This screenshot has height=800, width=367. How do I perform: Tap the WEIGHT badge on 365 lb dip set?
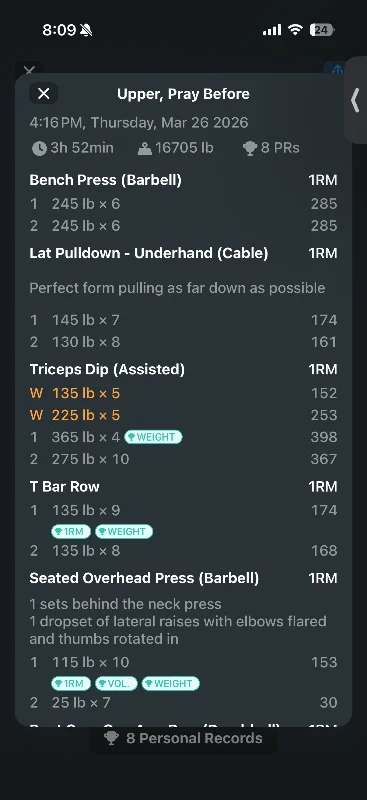point(153,437)
